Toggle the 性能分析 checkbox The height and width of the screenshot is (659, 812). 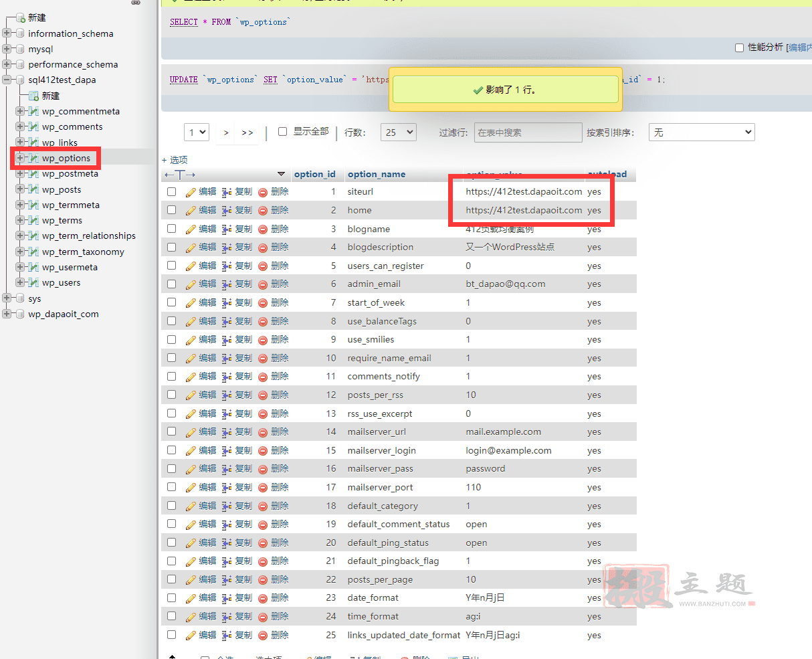[x=739, y=48]
